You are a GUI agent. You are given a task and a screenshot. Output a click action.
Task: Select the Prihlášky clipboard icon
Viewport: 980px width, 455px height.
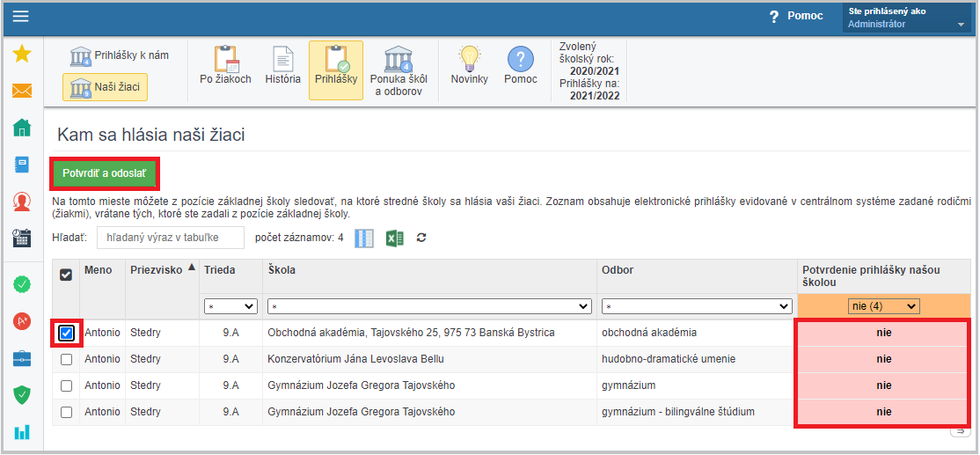point(336,70)
